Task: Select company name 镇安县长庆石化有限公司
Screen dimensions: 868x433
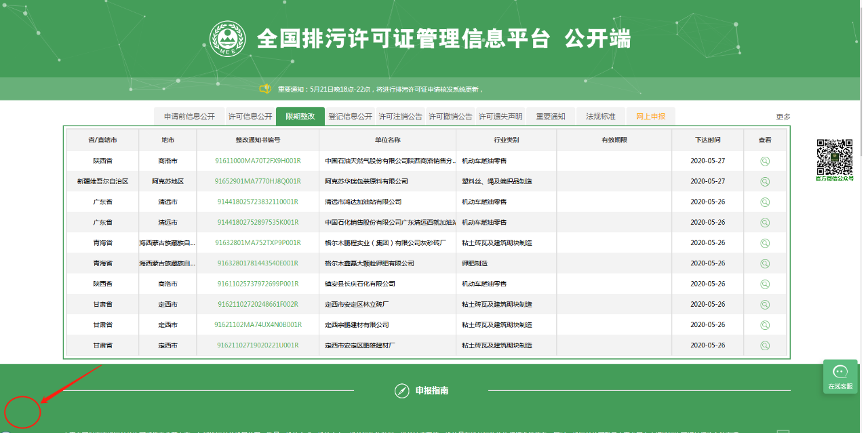Action: pos(360,284)
